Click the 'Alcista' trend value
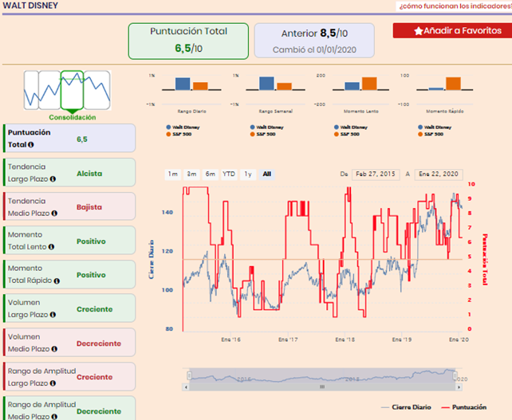Screen dimensions: 512x420 pos(89,174)
